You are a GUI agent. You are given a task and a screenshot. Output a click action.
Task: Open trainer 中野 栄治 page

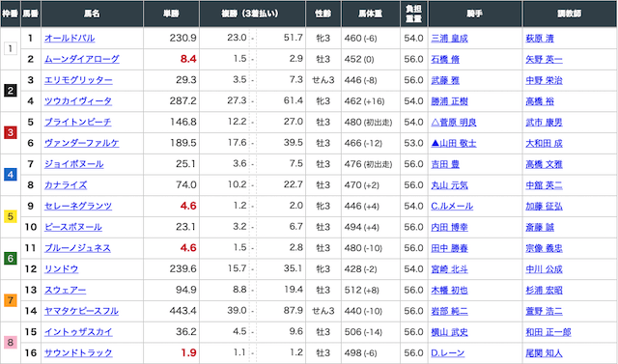[x=544, y=80]
